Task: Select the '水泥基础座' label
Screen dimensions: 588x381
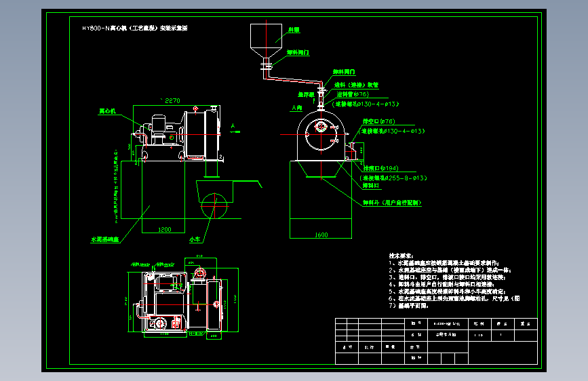Action: [105, 239]
